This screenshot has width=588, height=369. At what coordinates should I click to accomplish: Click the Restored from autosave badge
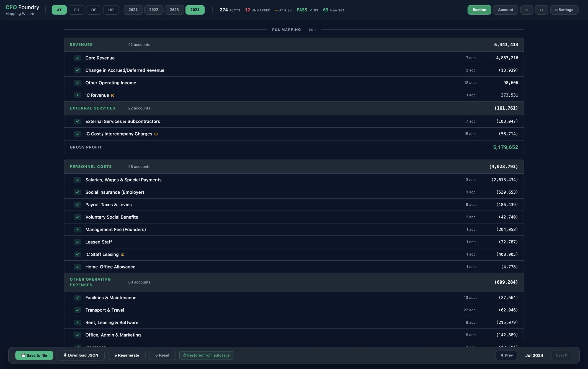point(206,355)
